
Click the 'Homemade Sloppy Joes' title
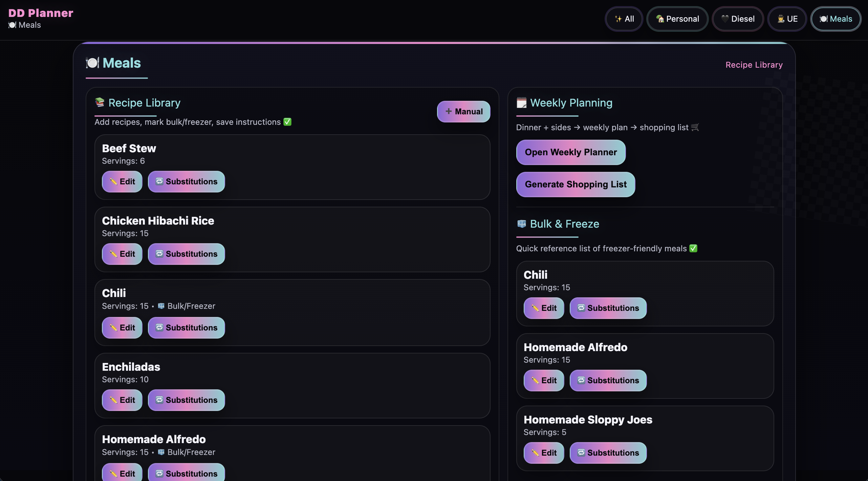[x=588, y=420]
